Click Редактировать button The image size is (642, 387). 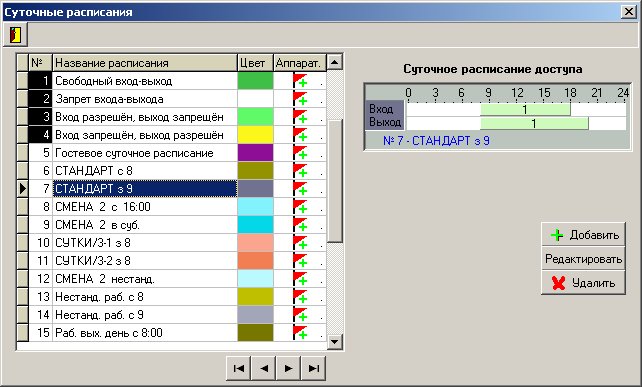point(583,259)
